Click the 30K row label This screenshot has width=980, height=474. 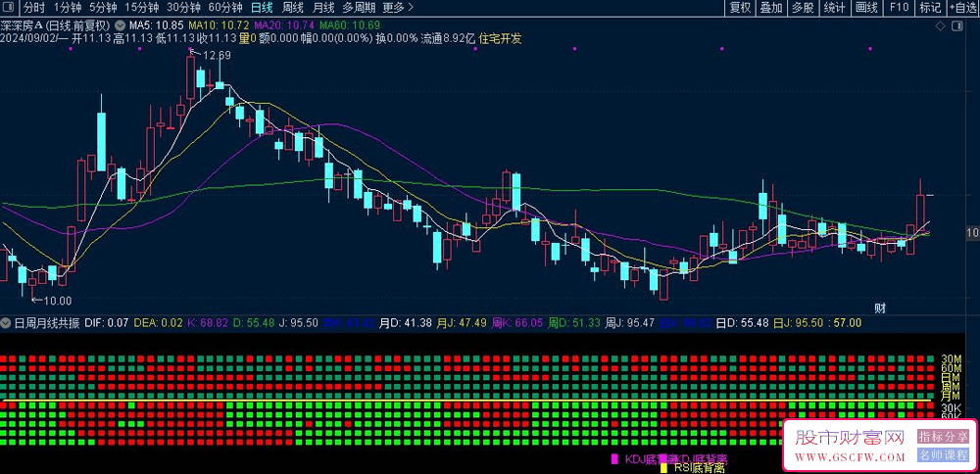tap(951, 407)
